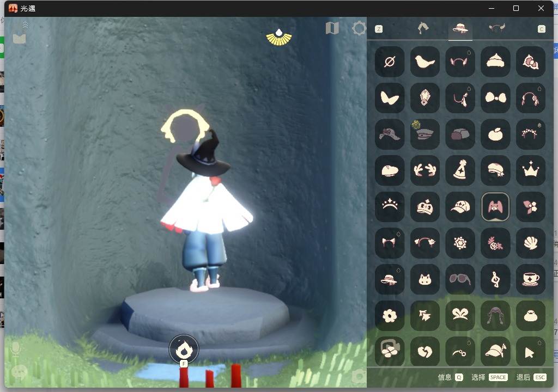The height and width of the screenshot is (392, 558).
Task: Click the 退后 back button
Action: coord(531,377)
